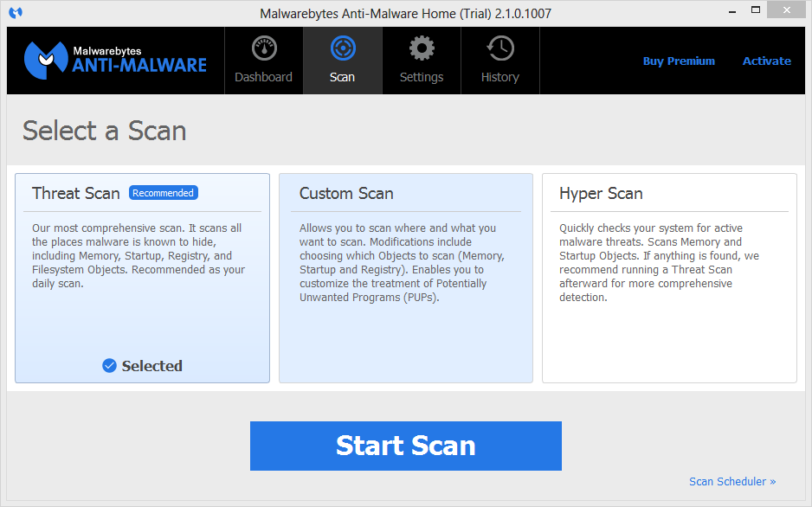Image resolution: width=812 pixels, height=507 pixels.
Task: Select the Custom Scan option
Action: (x=406, y=279)
